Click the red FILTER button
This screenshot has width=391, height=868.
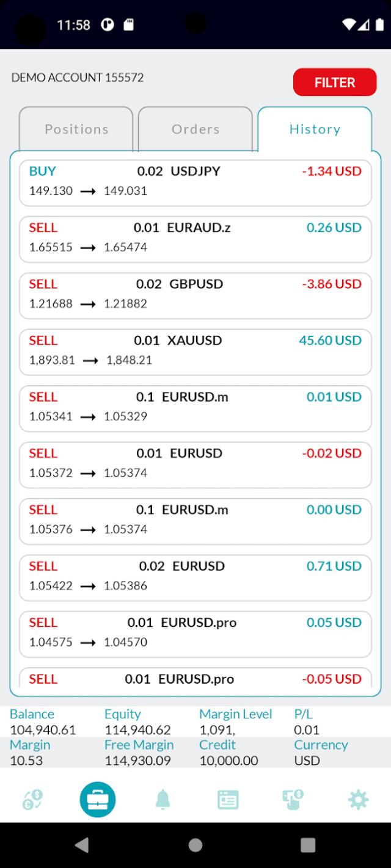click(335, 82)
